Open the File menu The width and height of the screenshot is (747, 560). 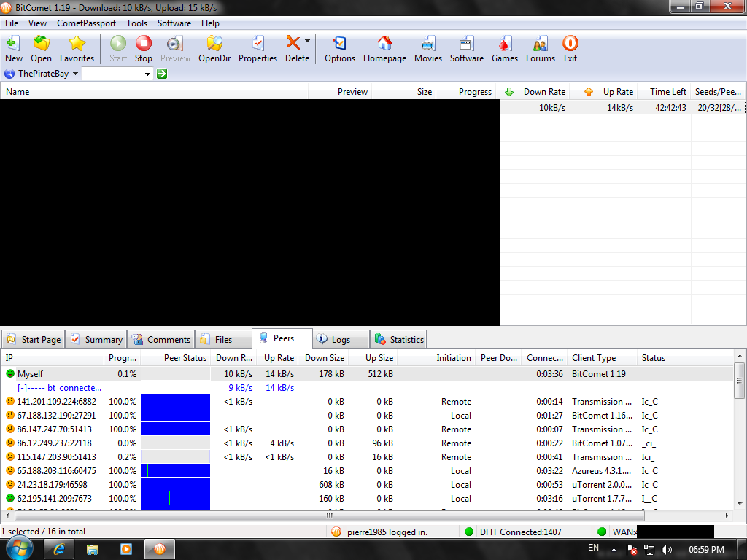(12, 23)
